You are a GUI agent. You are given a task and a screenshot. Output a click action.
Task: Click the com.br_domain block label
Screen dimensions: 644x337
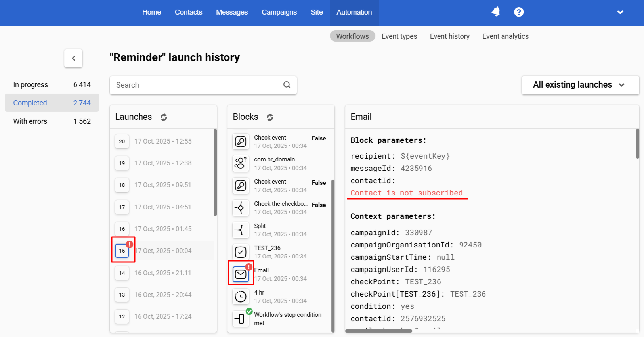coord(275,159)
